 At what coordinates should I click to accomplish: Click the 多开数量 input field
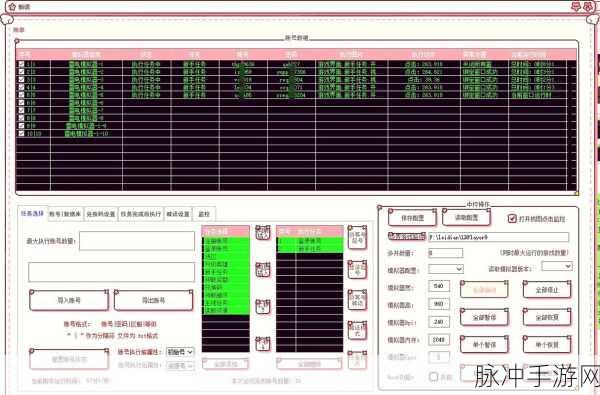pos(445,253)
